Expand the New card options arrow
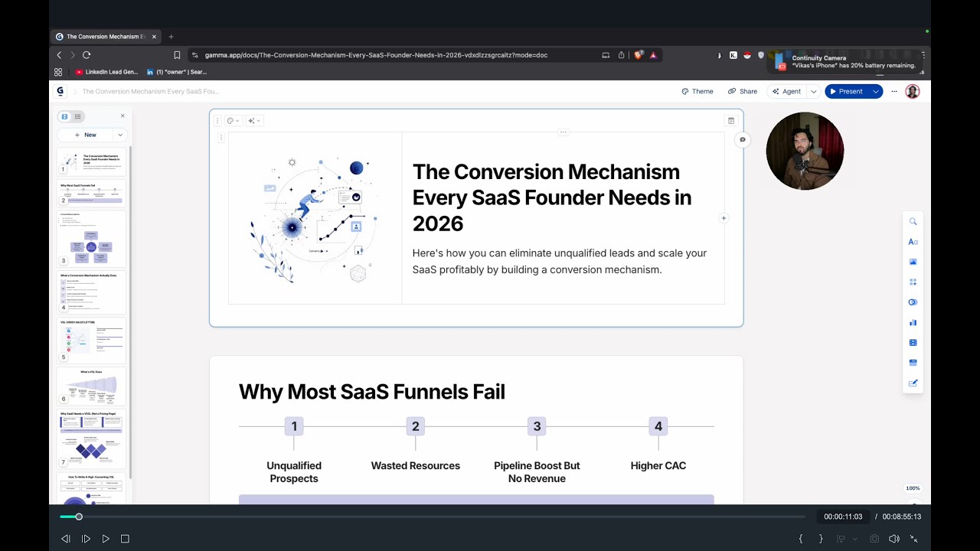Image resolution: width=980 pixels, height=551 pixels. coord(120,135)
